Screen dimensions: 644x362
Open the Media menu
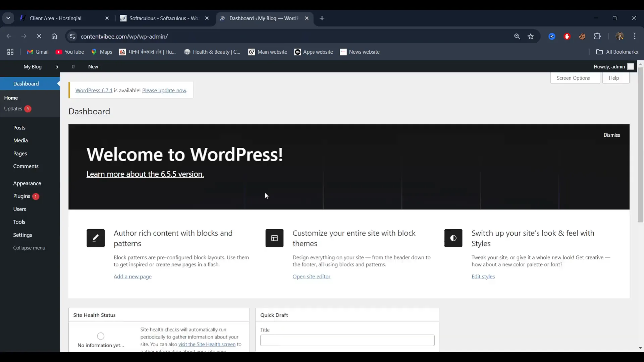pyautogui.click(x=20, y=140)
